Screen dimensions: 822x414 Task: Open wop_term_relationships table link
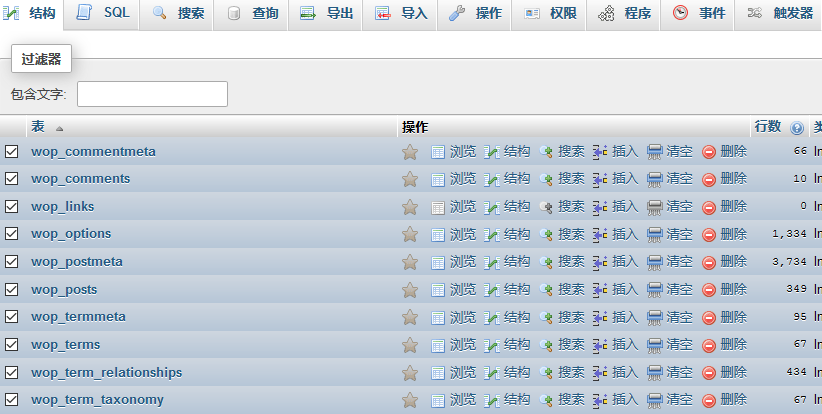(106, 372)
